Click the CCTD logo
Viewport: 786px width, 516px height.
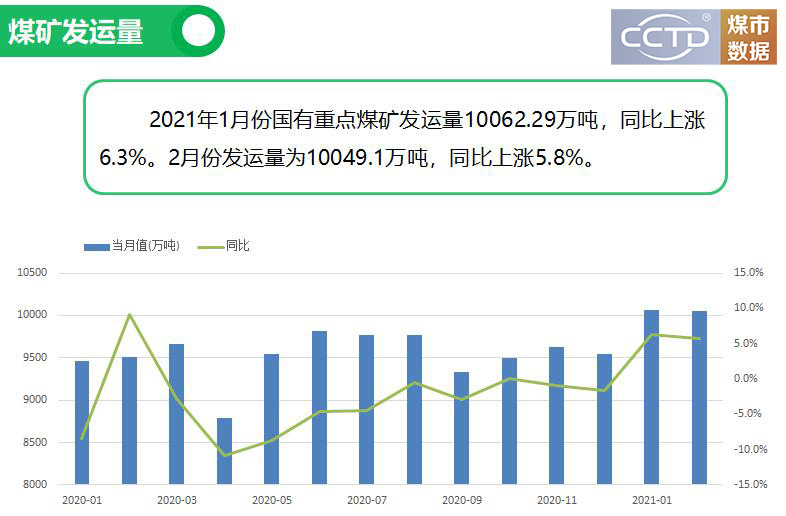665,37
